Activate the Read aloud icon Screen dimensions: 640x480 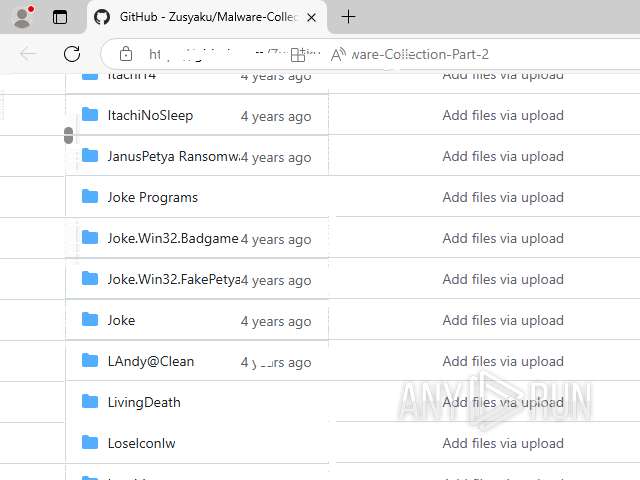click(338, 54)
